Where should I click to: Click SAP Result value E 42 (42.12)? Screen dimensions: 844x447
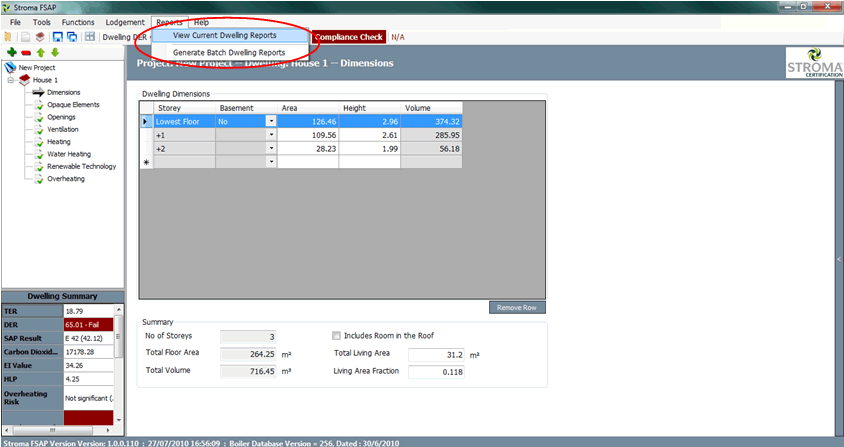point(89,338)
